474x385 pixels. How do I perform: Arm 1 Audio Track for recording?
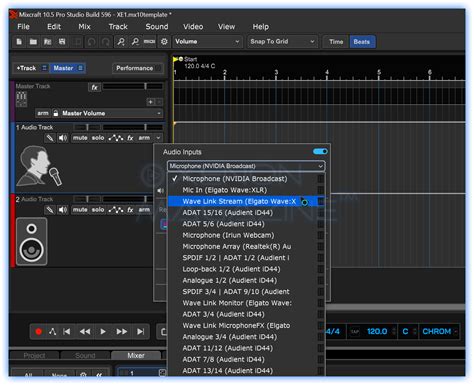[x=144, y=138]
